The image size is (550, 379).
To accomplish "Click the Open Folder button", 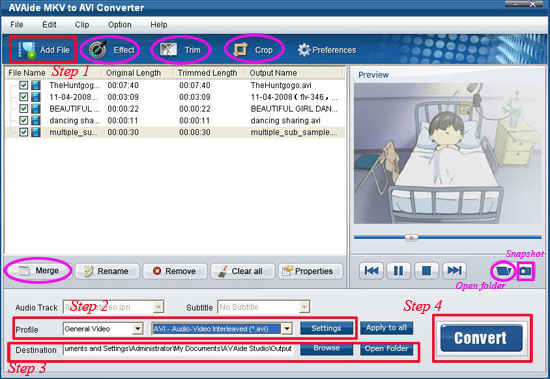I will [x=386, y=348].
